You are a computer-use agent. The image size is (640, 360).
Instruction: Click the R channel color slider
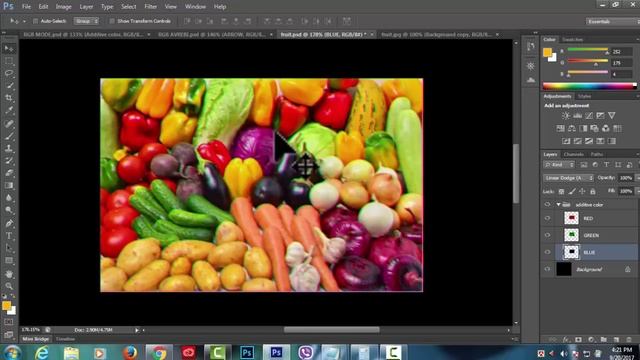[x=588, y=50]
